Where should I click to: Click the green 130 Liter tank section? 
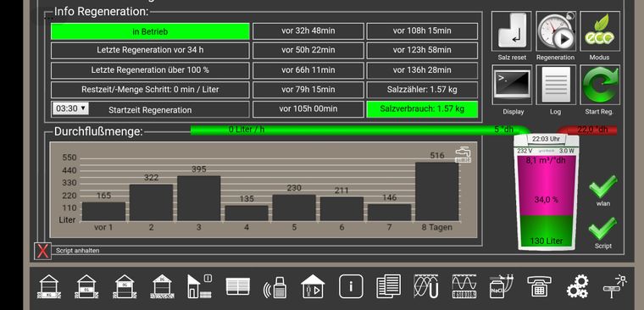point(547,231)
